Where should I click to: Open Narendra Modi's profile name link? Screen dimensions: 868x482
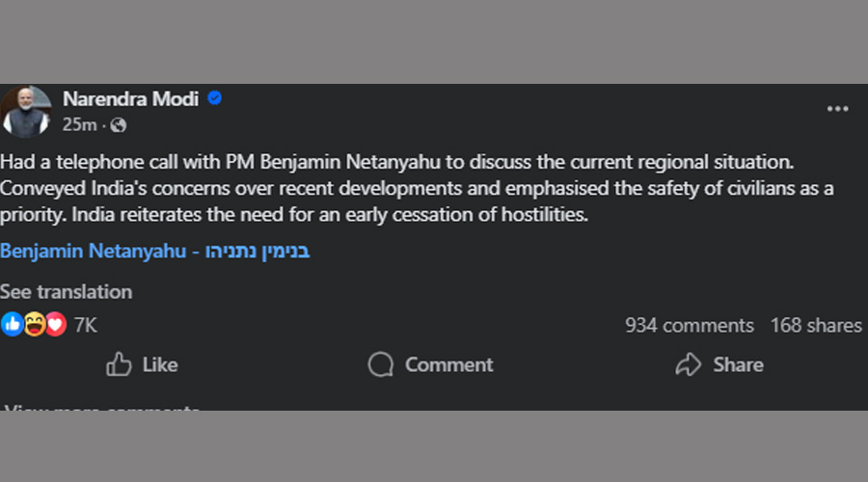click(x=131, y=98)
